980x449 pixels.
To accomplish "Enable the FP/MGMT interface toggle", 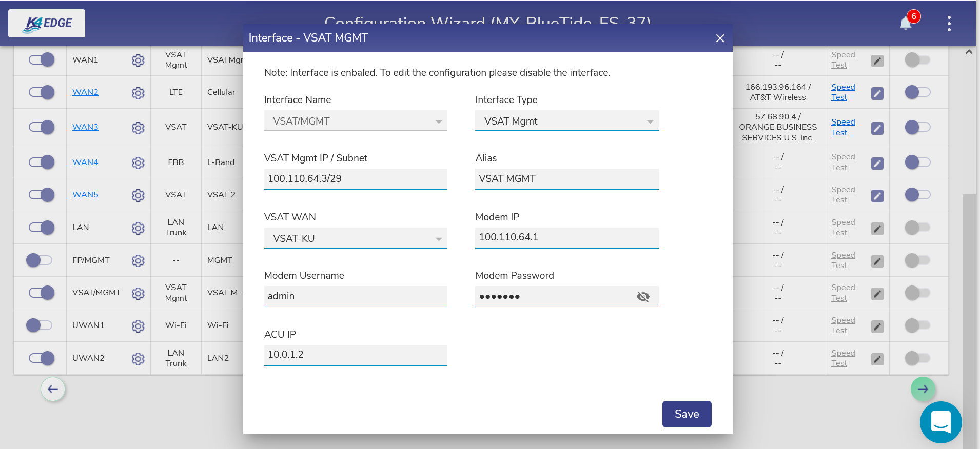I will click(40, 260).
